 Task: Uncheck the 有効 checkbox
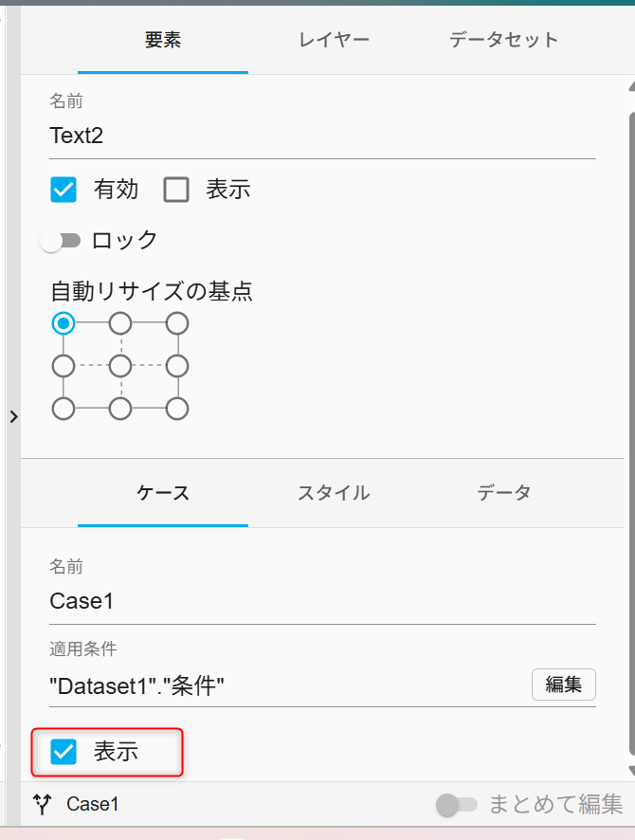coord(63,190)
